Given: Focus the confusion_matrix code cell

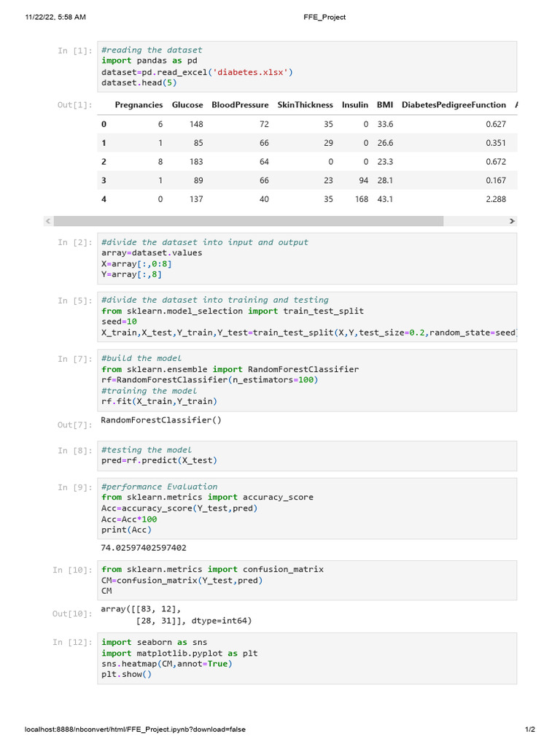Looking at the screenshot, I should pyautogui.click(x=306, y=580).
